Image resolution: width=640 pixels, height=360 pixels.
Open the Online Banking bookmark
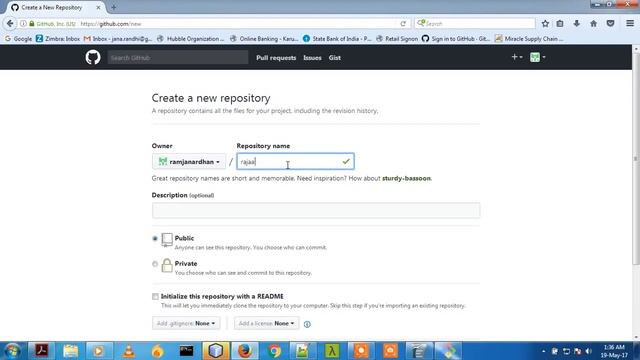pos(264,39)
